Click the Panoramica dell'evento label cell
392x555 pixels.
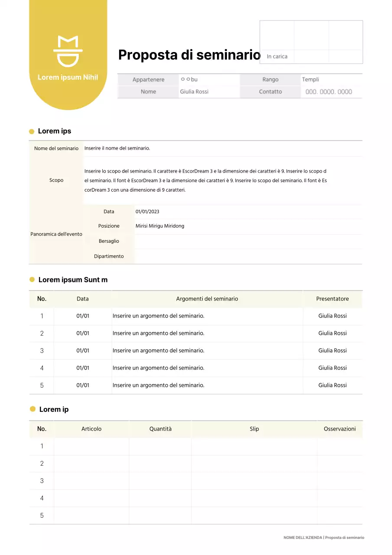point(56,234)
